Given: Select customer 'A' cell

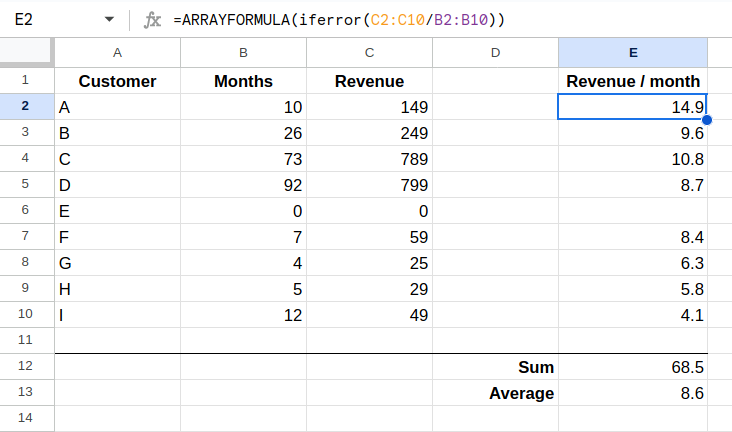Looking at the screenshot, I should [x=118, y=107].
